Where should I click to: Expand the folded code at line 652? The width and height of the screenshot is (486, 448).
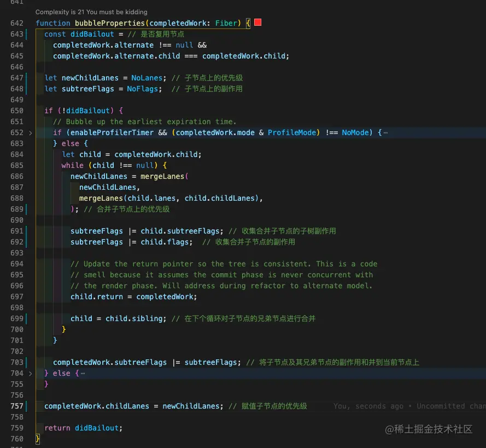(31, 133)
